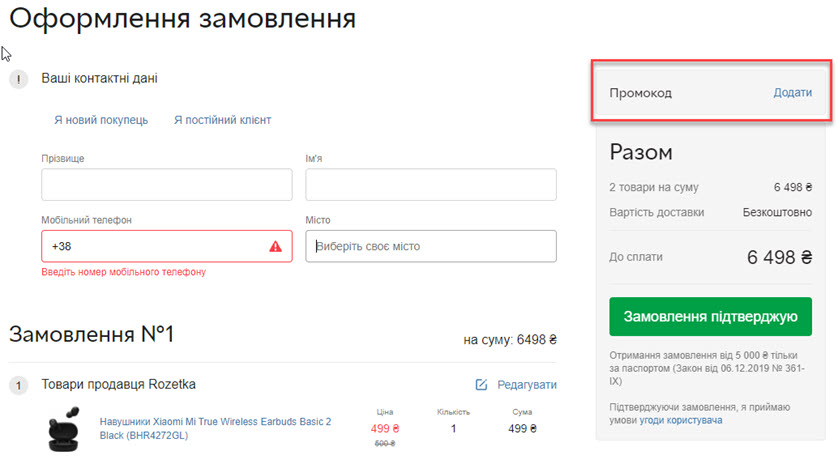Click the exclamation icon by Ваші контактні дані
Viewport: 838px width, 464px height.
(x=19, y=80)
